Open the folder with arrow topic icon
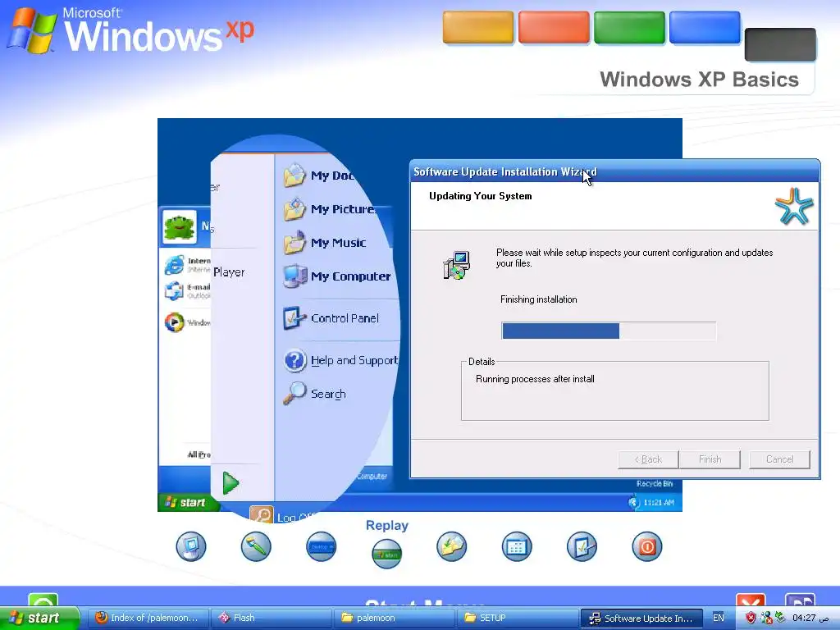840x630 pixels. pos(452,546)
